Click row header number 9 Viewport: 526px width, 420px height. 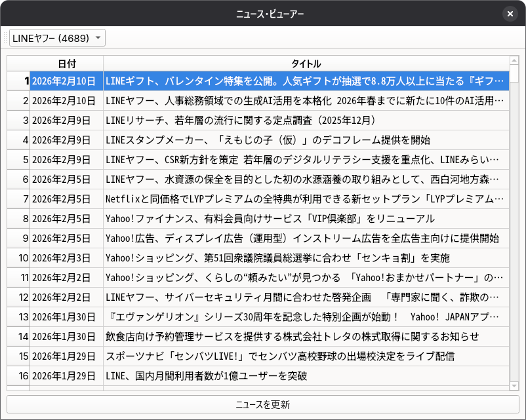click(x=18, y=239)
